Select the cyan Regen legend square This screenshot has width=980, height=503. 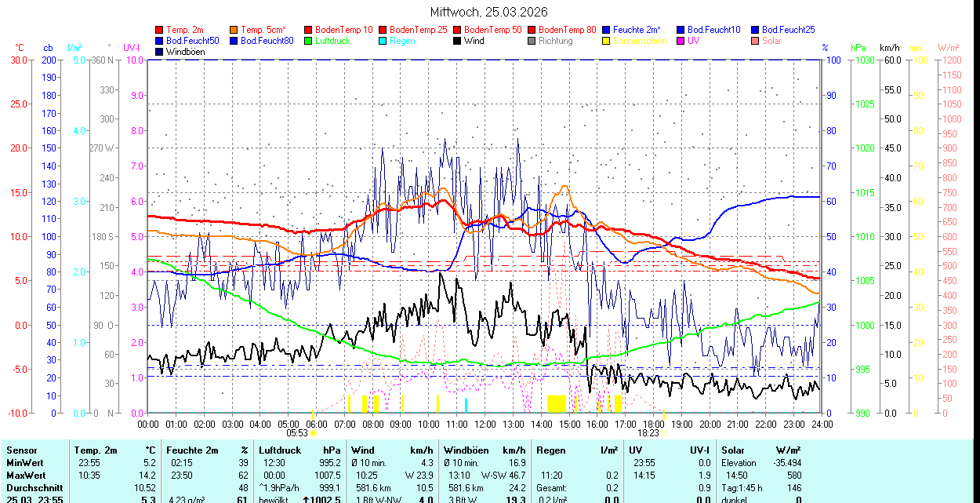coord(383,41)
